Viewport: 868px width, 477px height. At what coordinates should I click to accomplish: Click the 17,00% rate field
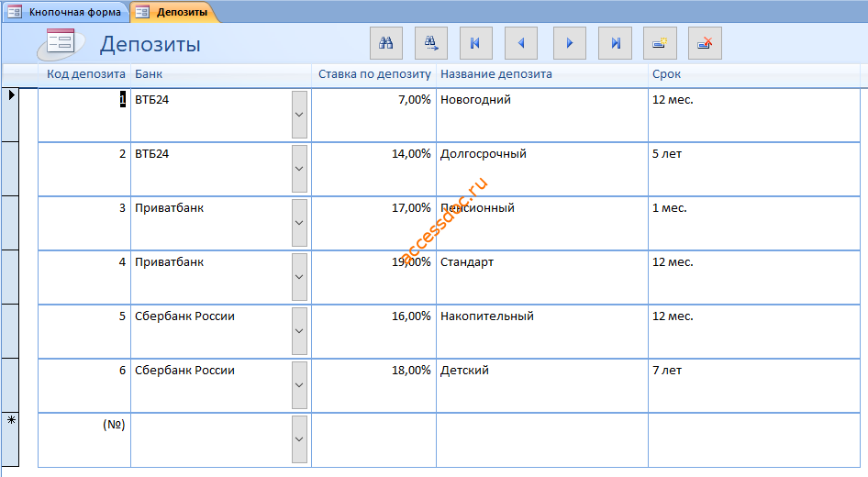click(373, 223)
